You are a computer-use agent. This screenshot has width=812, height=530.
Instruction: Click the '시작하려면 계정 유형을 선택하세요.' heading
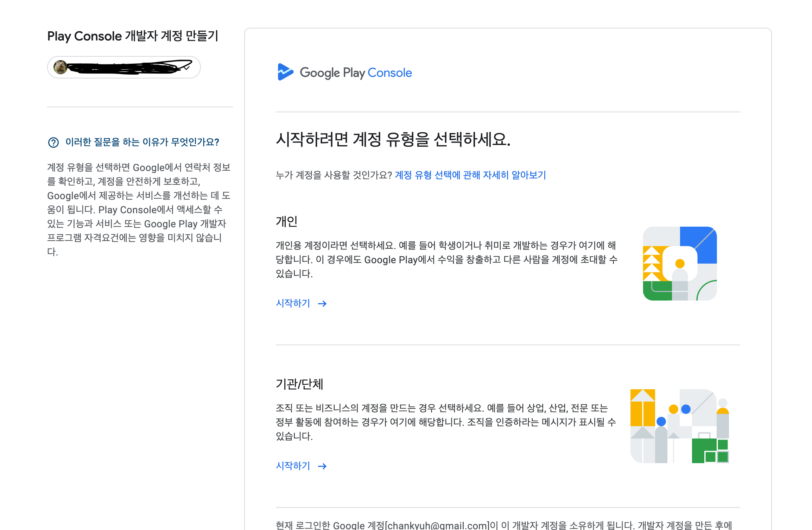tap(393, 139)
